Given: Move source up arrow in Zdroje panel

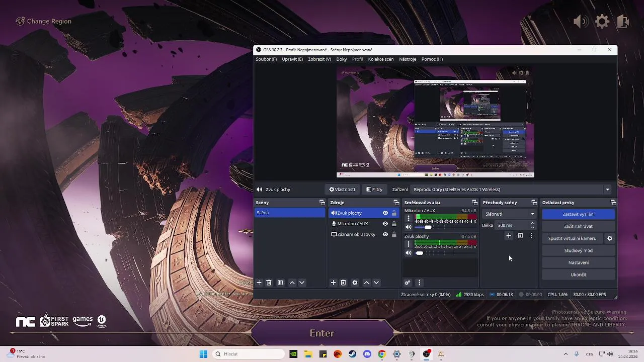Looking at the screenshot, I should point(366,283).
